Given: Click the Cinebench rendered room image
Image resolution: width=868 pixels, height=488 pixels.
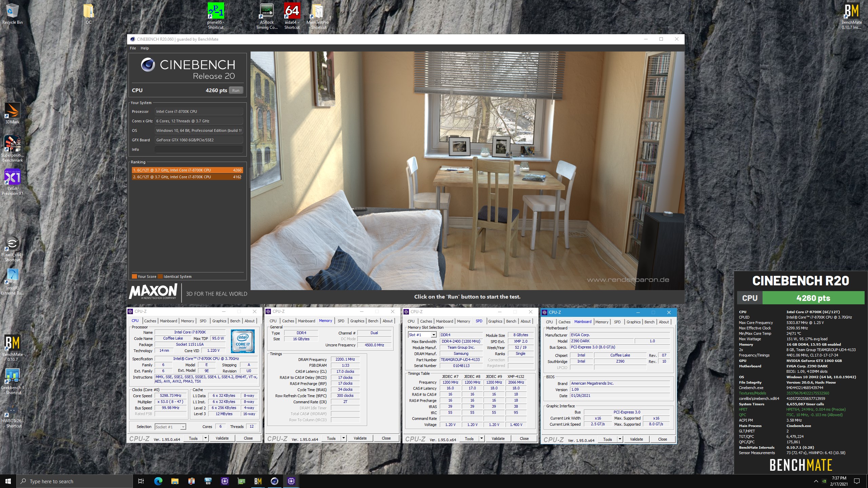Looking at the screenshot, I should pos(467,170).
